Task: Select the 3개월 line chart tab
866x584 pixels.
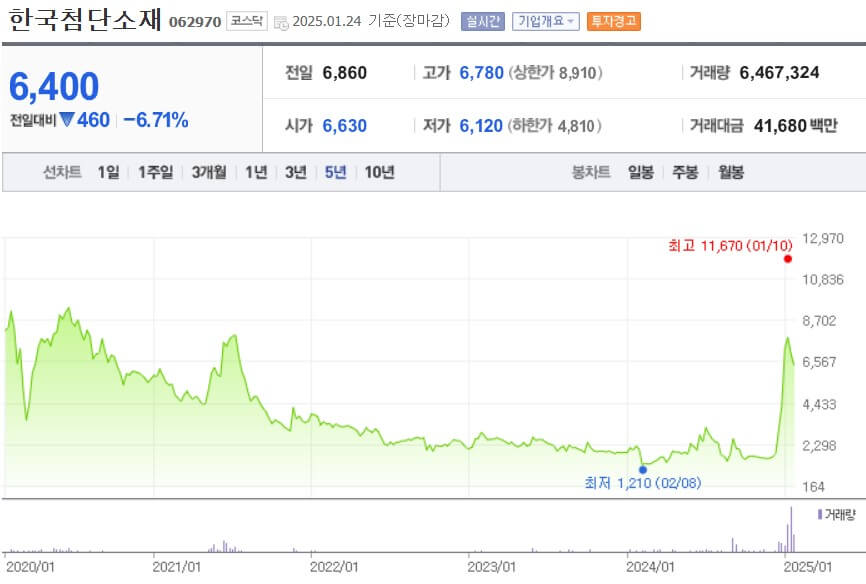Action: [x=209, y=172]
